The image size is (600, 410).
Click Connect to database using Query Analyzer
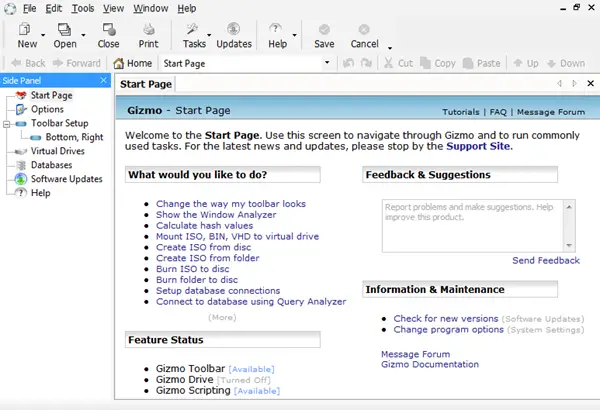pos(251,302)
